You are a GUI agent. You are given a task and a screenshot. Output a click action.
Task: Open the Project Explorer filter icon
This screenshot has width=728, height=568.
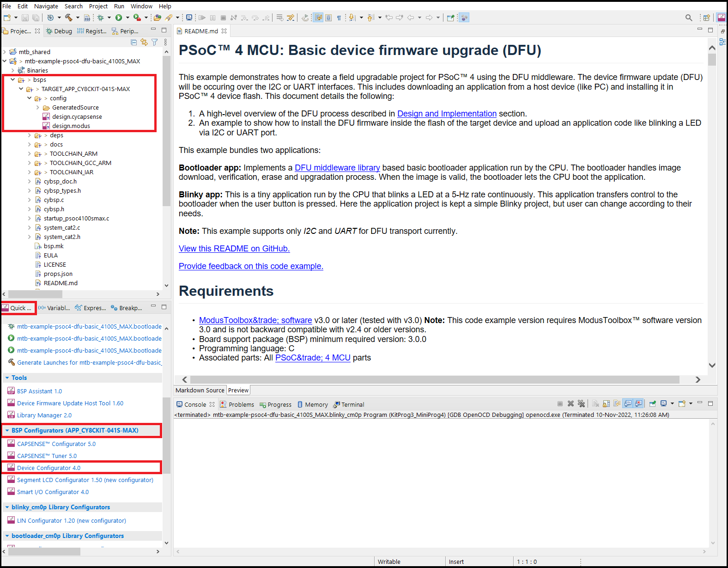155,42
